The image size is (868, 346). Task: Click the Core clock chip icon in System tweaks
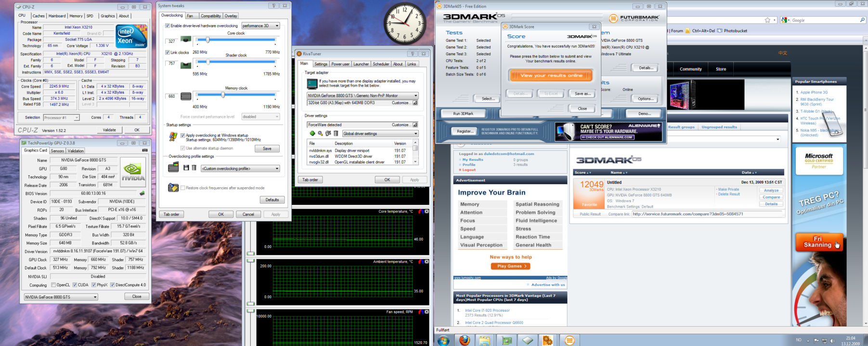point(186,40)
